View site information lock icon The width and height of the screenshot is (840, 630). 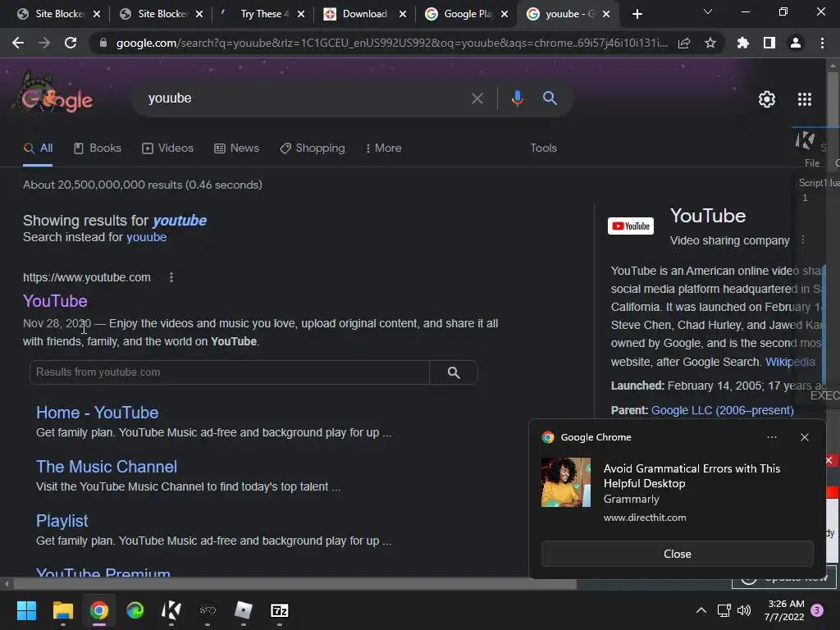tap(103, 43)
